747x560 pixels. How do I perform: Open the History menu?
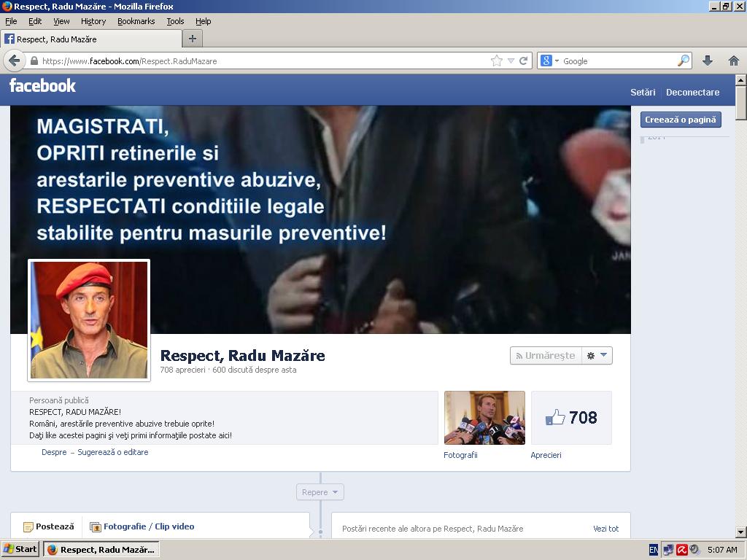pos(93,21)
